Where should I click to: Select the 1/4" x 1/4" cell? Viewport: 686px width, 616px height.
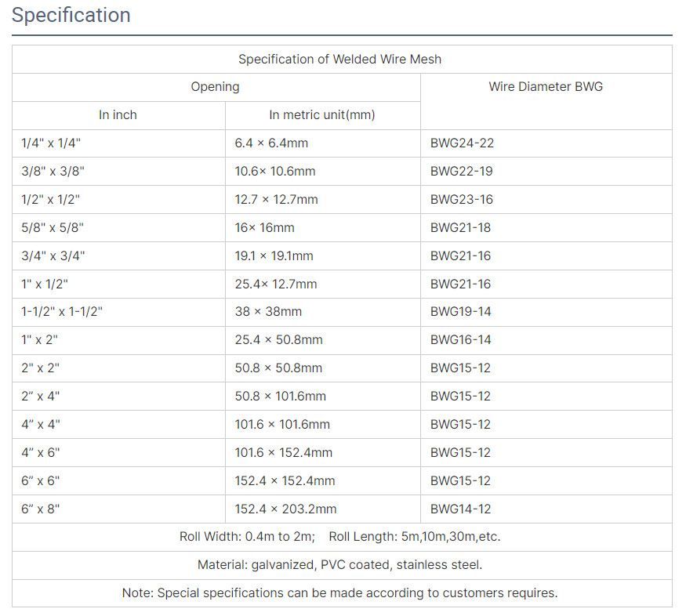click(x=51, y=143)
